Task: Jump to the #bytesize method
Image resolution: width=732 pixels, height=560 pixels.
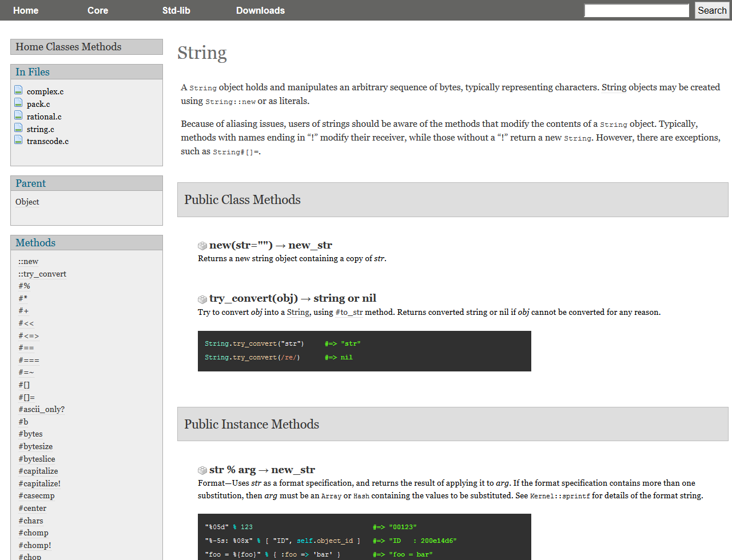Action: (x=35, y=446)
